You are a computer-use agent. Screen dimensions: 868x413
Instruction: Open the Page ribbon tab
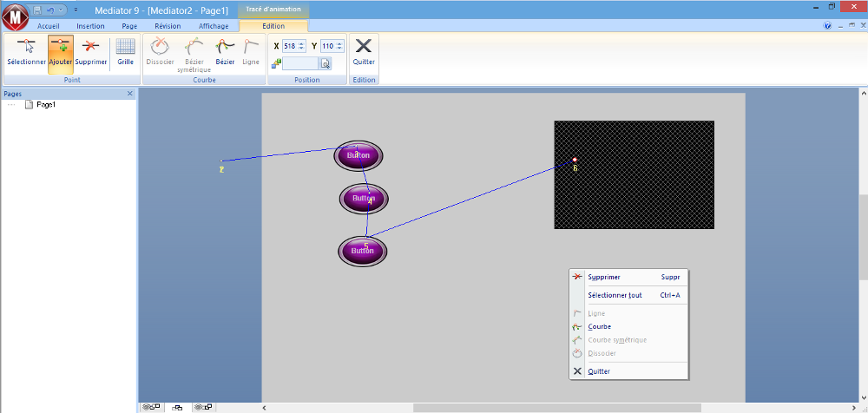(129, 26)
